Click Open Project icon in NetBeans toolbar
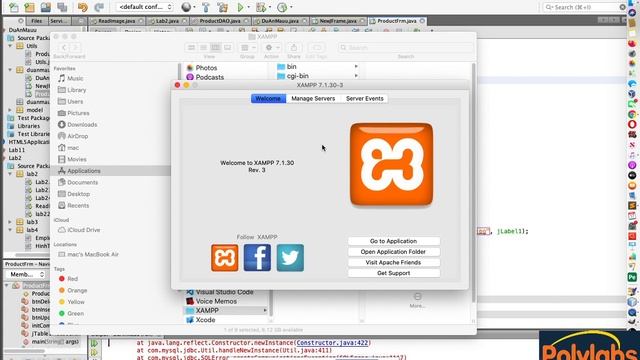The width and height of the screenshot is (640, 360). coord(46,7)
